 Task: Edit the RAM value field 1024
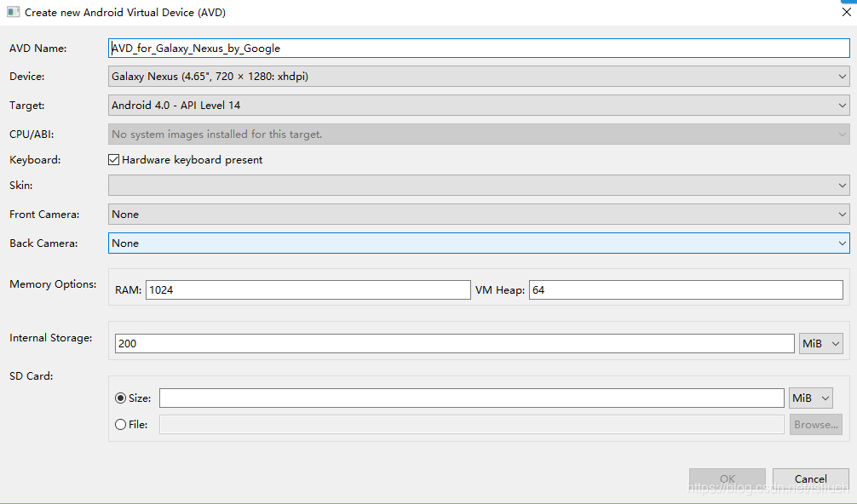[x=308, y=290]
